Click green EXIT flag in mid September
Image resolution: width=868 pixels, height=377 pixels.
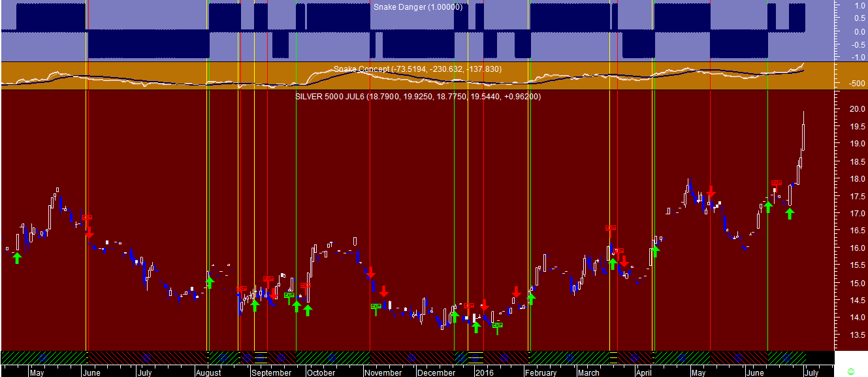tap(289, 295)
